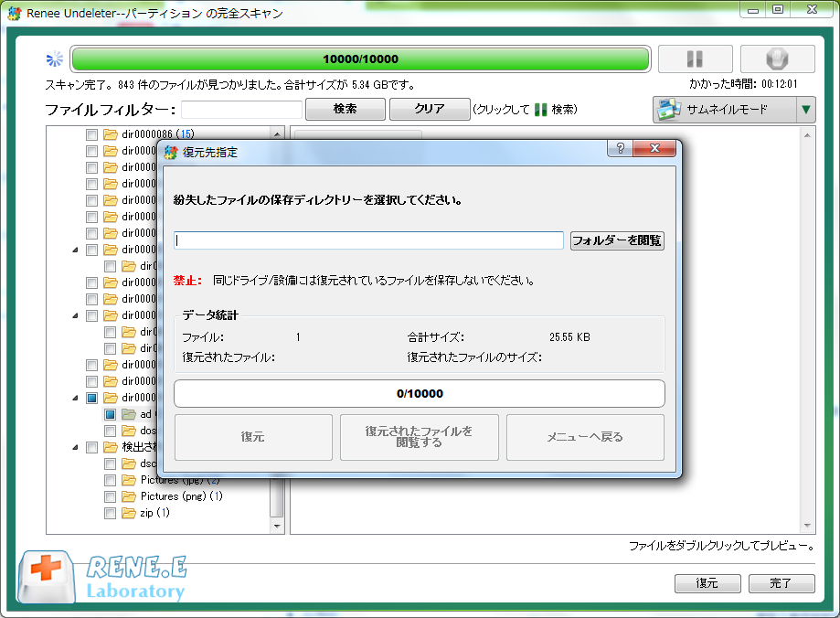Click the スキャン完了 status message
The width and height of the screenshot is (840, 618).
pyautogui.click(x=229, y=85)
